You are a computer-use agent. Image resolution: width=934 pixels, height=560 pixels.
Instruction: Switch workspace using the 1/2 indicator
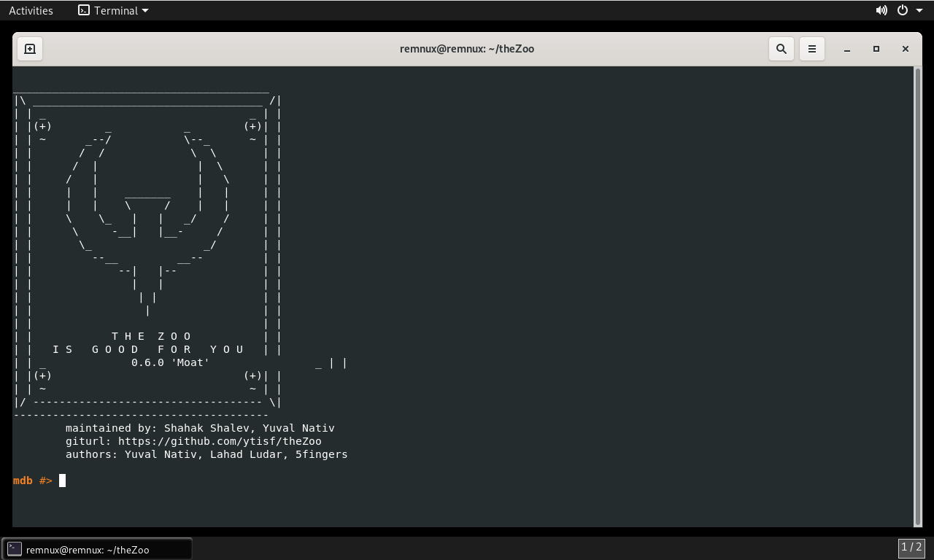(x=911, y=547)
